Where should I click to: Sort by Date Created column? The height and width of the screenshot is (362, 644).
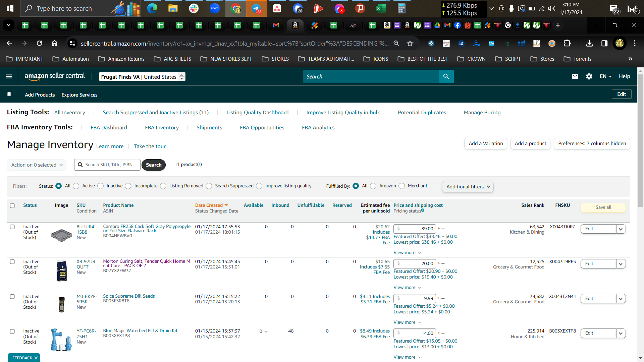(212, 205)
